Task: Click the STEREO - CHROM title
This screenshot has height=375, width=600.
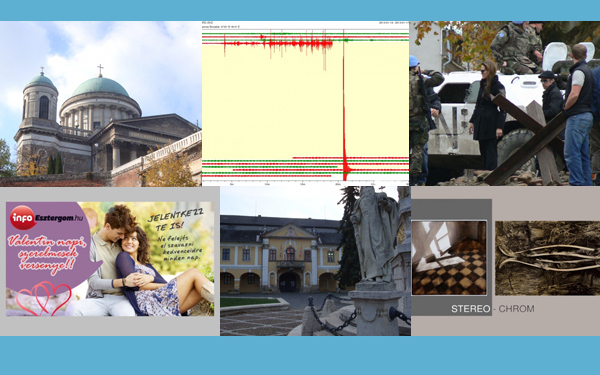Action: click(x=492, y=309)
